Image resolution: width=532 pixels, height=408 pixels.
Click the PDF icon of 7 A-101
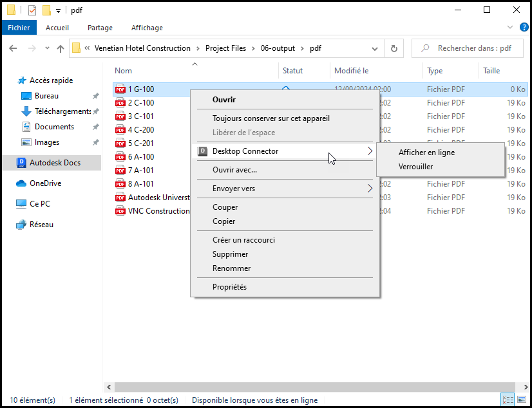(120, 171)
